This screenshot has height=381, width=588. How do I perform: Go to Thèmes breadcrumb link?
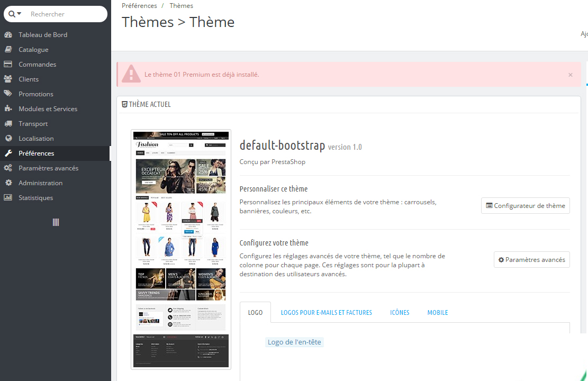(x=181, y=6)
